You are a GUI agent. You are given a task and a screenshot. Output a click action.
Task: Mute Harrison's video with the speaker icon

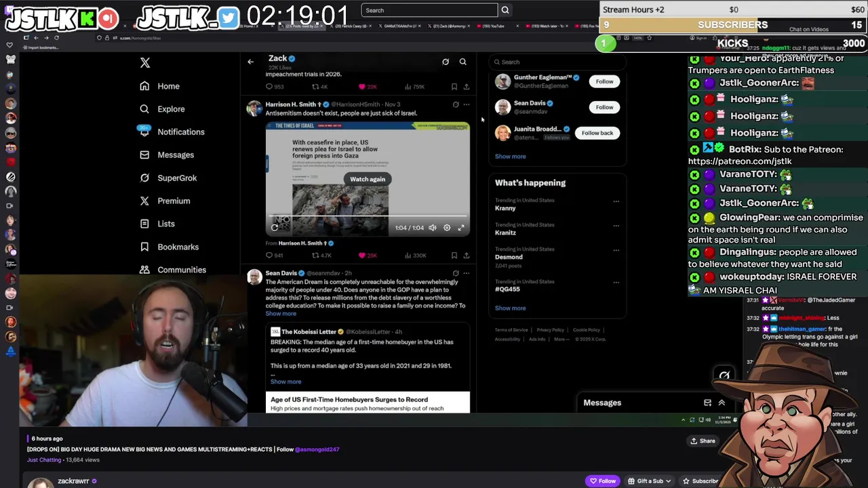pos(433,228)
